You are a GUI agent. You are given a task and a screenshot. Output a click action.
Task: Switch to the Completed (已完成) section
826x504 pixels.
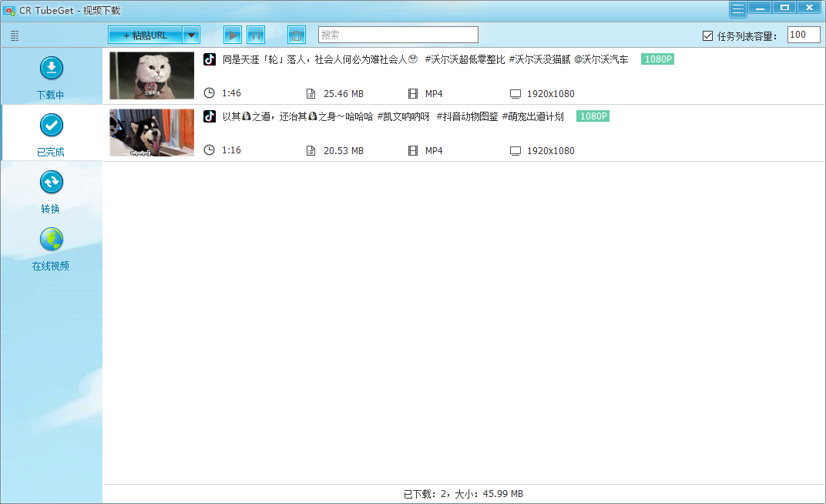pos(51,134)
